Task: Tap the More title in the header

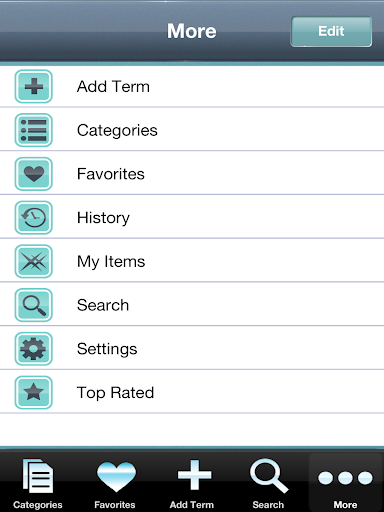Action: click(192, 31)
